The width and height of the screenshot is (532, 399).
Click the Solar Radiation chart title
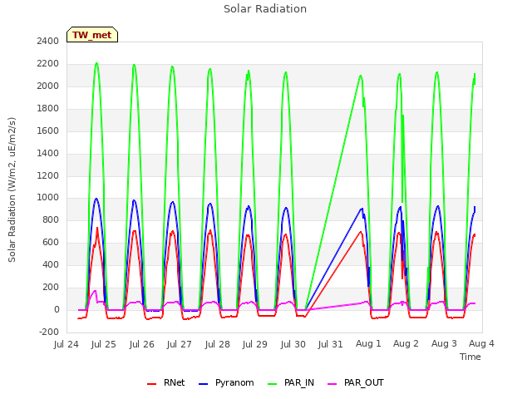coord(265,9)
